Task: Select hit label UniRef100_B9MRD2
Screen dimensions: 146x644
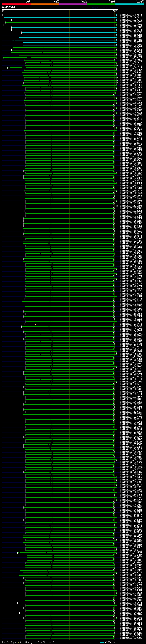Action: tap(131, 273)
